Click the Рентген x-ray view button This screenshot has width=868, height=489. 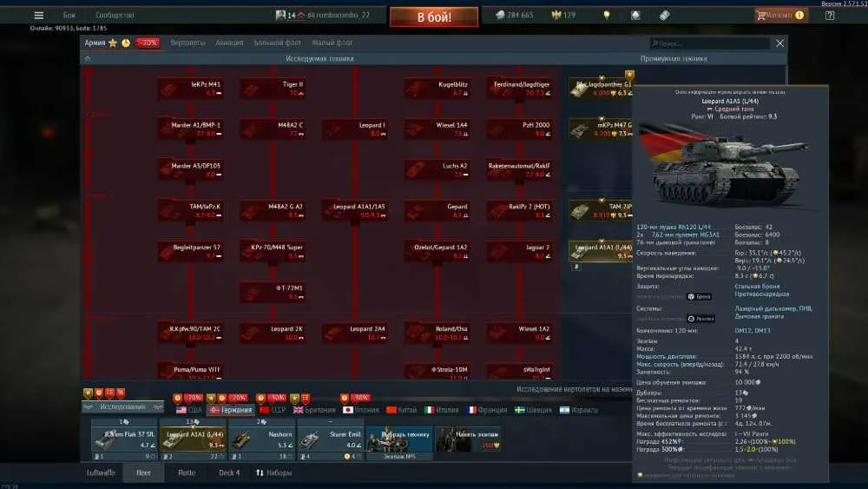point(700,319)
